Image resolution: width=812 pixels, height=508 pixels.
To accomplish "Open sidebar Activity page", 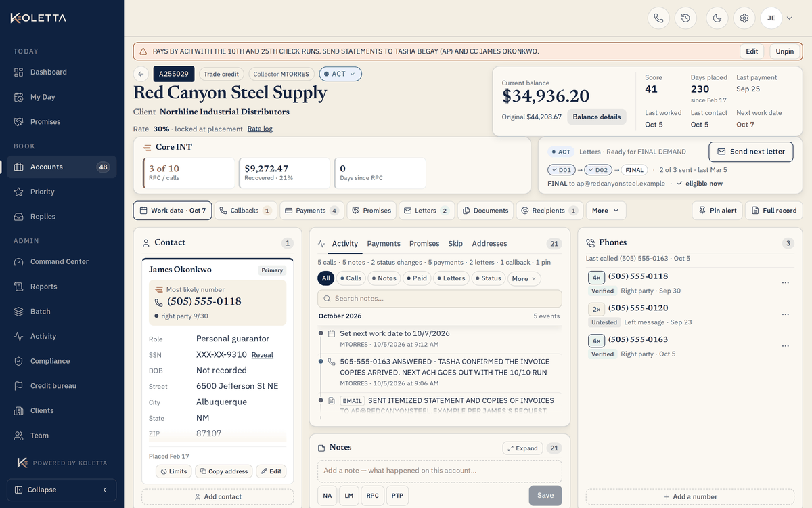I will click(x=62, y=336).
